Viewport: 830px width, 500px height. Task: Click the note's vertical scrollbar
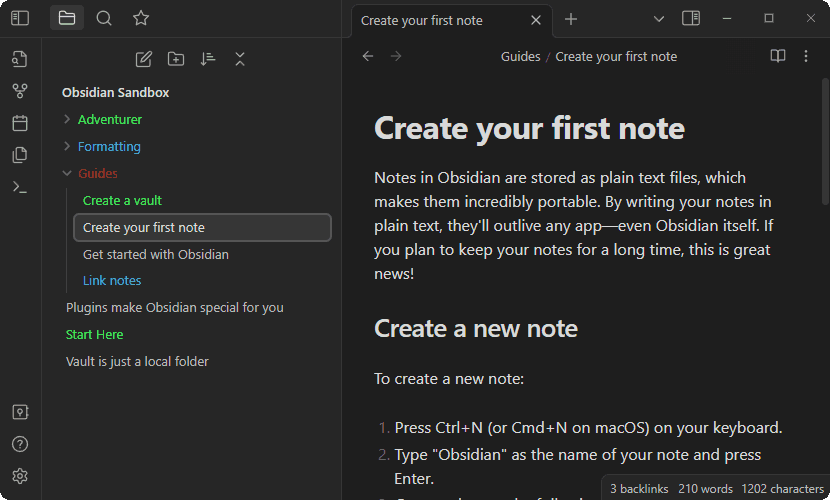coord(825,142)
